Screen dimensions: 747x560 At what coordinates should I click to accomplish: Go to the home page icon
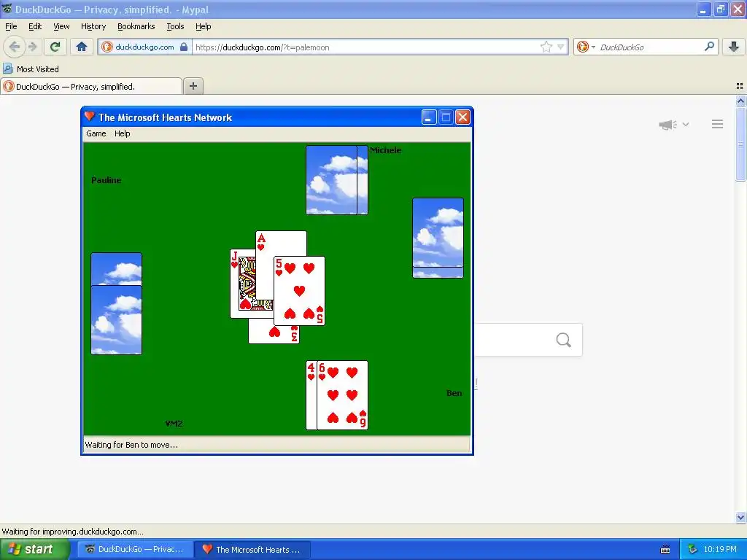click(82, 47)
